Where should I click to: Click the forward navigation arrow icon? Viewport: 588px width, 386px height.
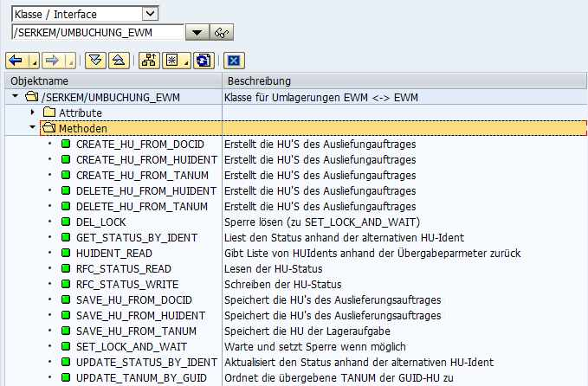[x=51, y=61]
